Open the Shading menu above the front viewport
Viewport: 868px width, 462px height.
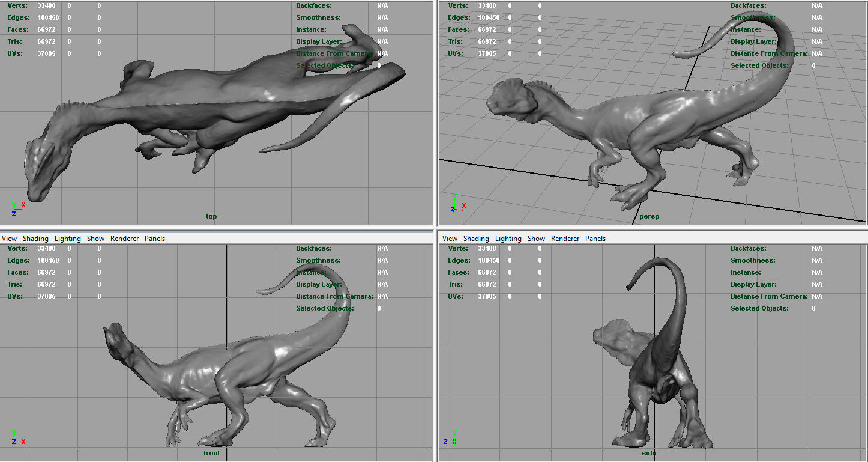pyautogui.click(x=35, y=239)
